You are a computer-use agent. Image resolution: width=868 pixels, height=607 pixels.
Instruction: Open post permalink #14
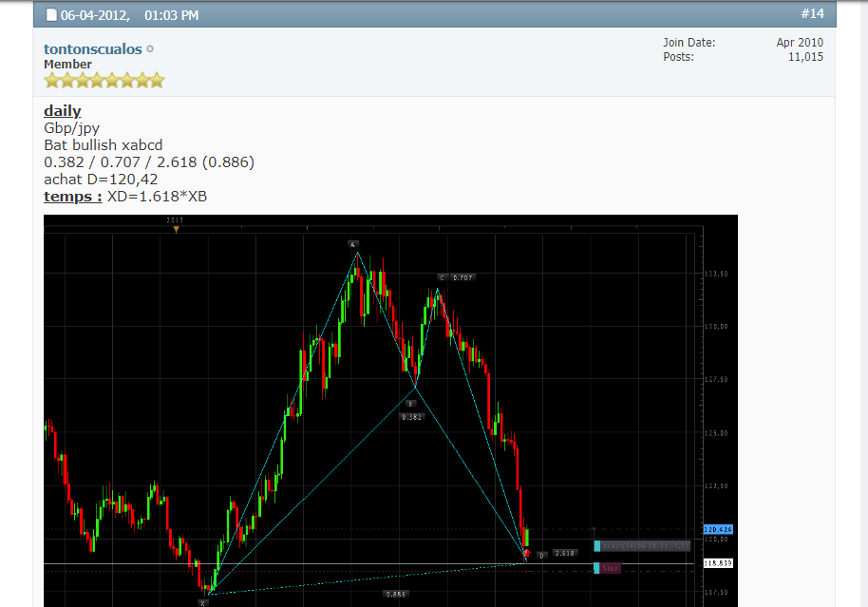click(812, 13)
